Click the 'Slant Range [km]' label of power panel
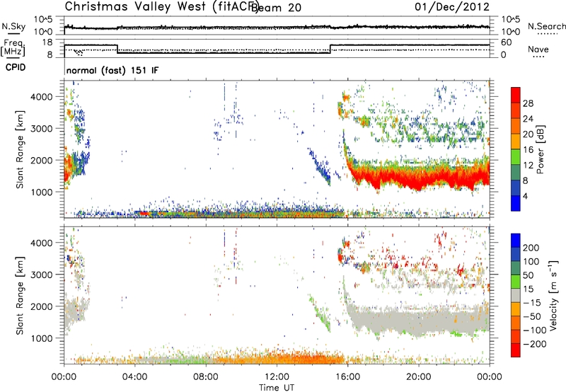The image size is (566, 392). pyautogui.click(x=20, y=149)
